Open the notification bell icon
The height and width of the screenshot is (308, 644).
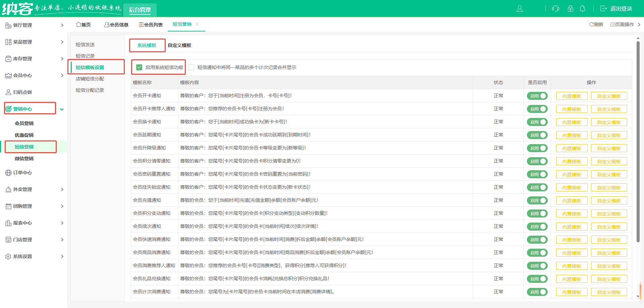pos(583,9)
